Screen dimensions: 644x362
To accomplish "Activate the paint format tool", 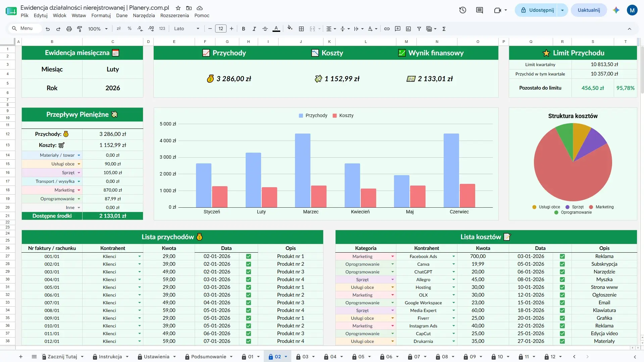I will [x=80, y=29].
